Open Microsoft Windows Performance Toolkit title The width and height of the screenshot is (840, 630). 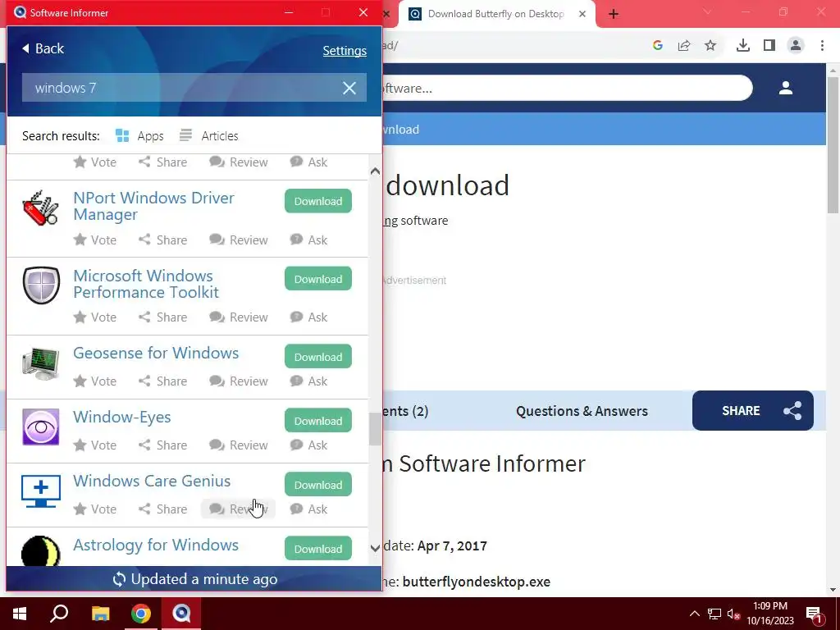click(146, 284)
